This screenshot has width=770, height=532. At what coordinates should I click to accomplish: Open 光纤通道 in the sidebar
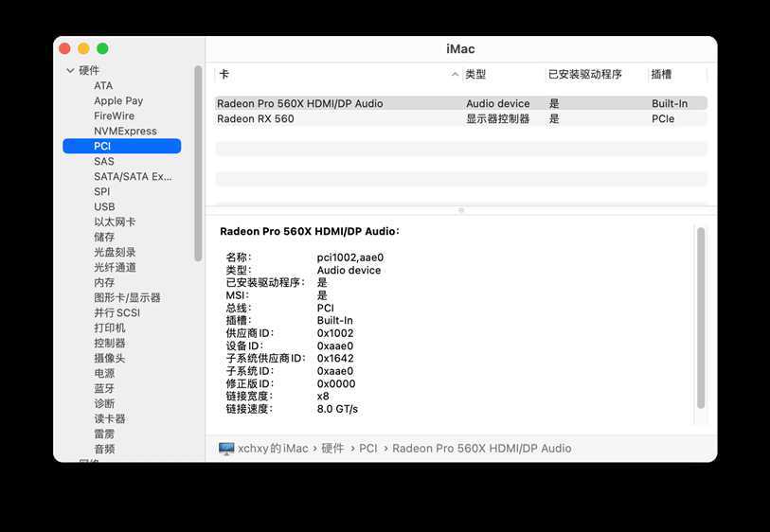coord(115,268)
